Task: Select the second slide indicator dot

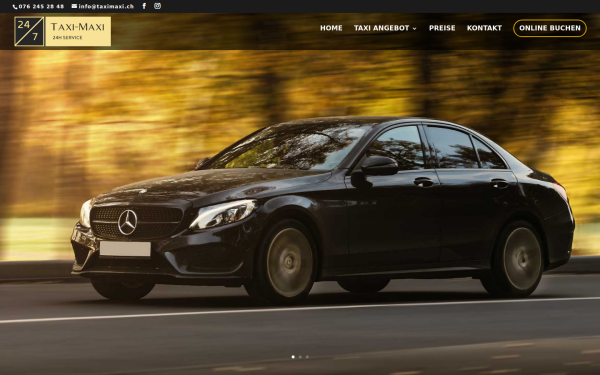Action: (300, 357)
